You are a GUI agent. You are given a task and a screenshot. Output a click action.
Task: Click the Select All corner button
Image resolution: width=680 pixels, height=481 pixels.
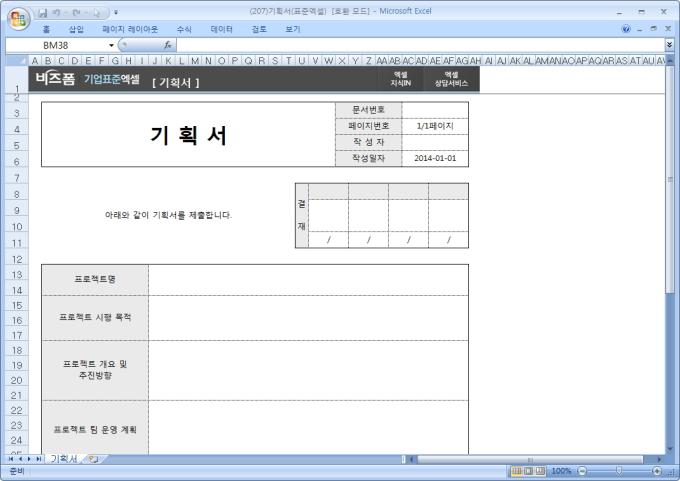pyautogui.click(x=16, y=60)
